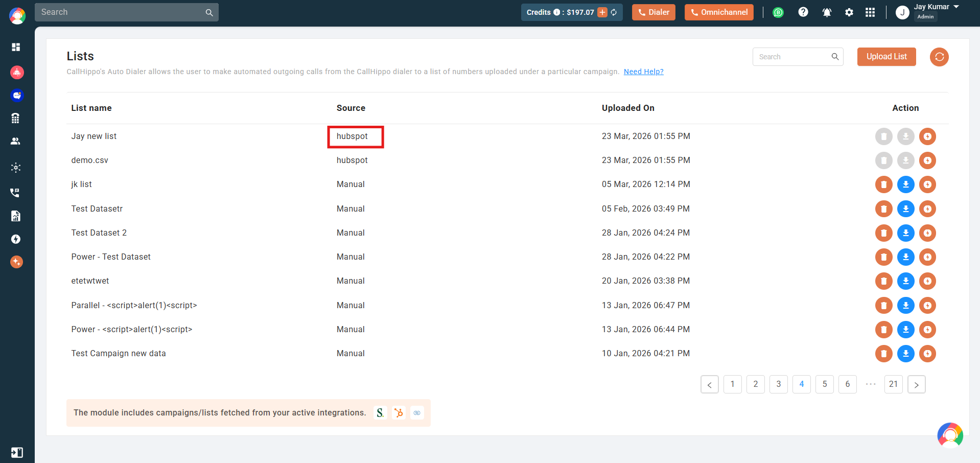Download the Power - Test Dataset list
Viewport: 980px width, 463px height.
pos(906,257)
